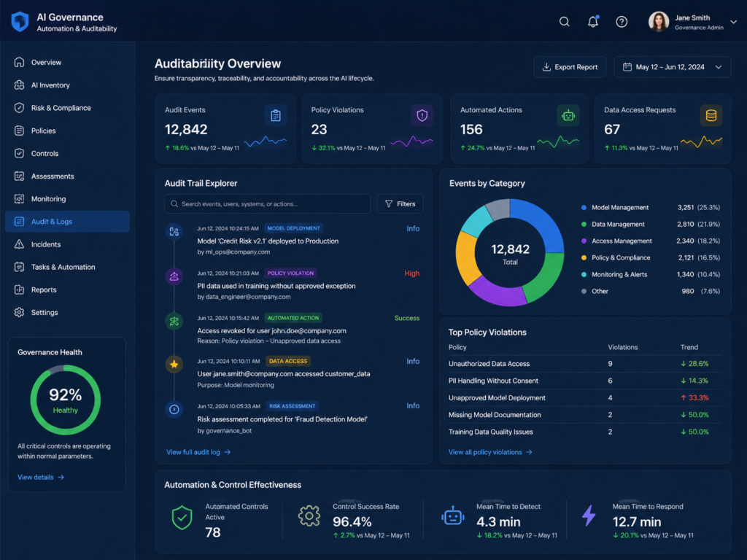
Task: Open notifications bell icon
Action: (593, 21)
